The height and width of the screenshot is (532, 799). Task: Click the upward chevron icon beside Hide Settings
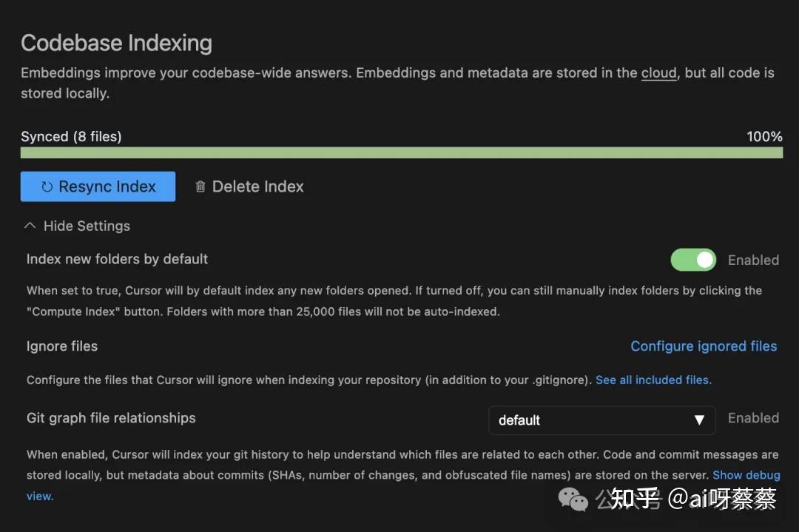click(30, 226)
